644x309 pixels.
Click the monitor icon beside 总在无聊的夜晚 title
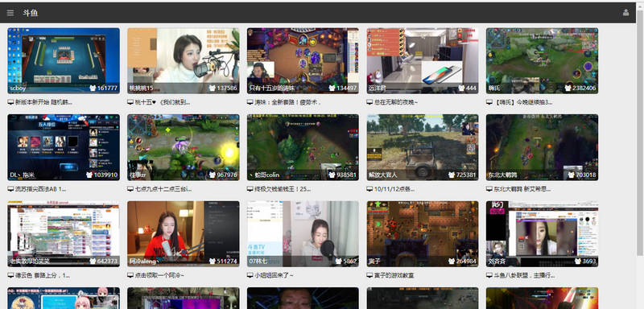[369, 102]
